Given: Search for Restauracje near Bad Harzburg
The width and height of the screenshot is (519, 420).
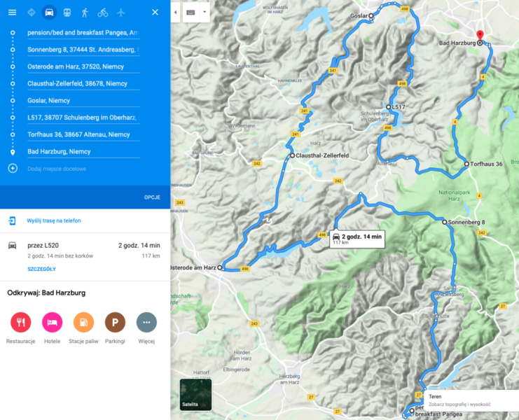Looking at the screenshot, I should point(21,323).
